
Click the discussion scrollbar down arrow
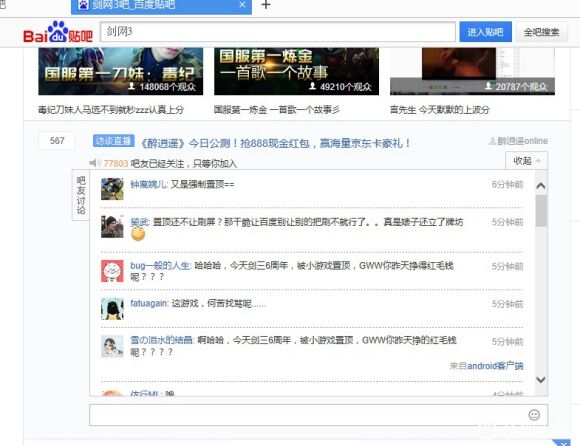tap(541, 379)
